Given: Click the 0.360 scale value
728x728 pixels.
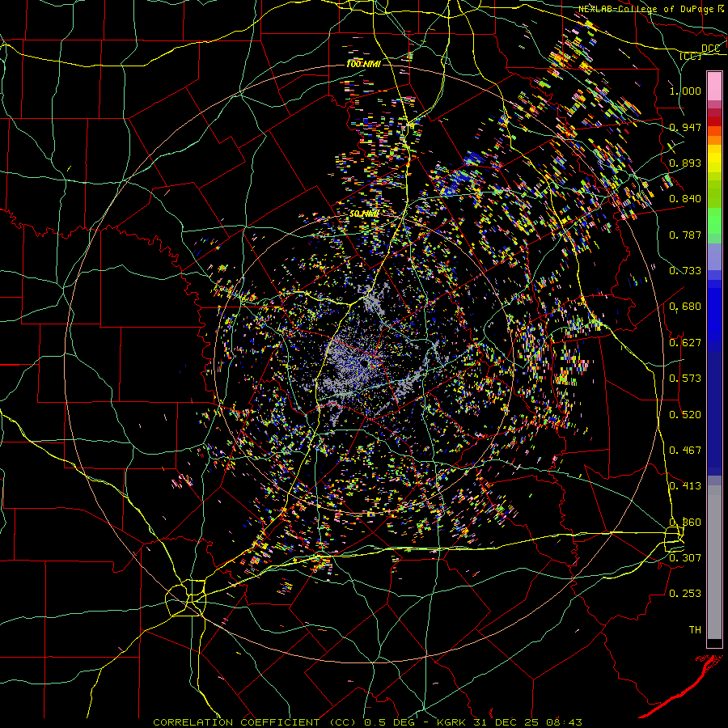Looking at the screenshot, I should [685, 522].
